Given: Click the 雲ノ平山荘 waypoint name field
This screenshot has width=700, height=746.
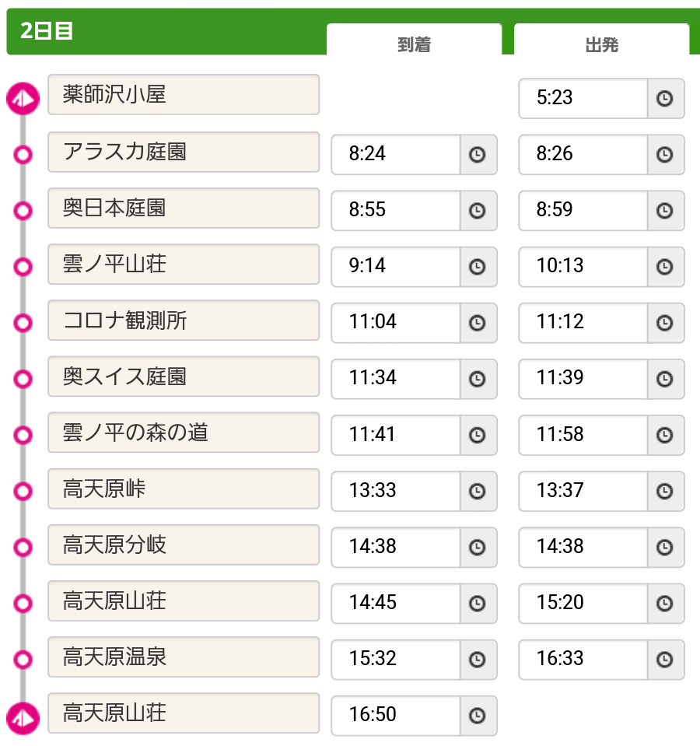Looking at the screenshot, I should pos(184,264).
